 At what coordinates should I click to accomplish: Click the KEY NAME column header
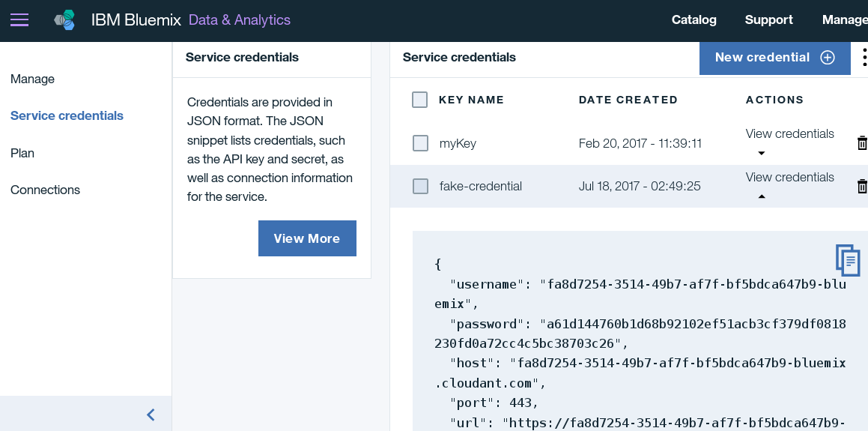coord(472,100)
